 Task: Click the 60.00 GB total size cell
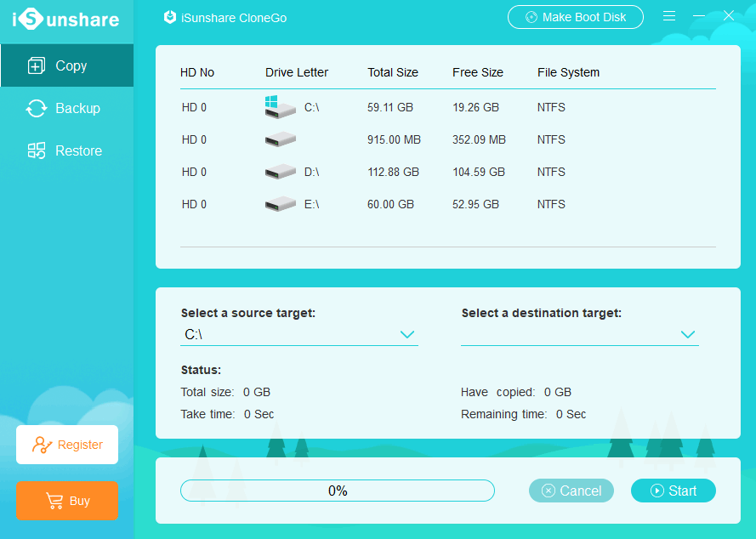point(390,204)
